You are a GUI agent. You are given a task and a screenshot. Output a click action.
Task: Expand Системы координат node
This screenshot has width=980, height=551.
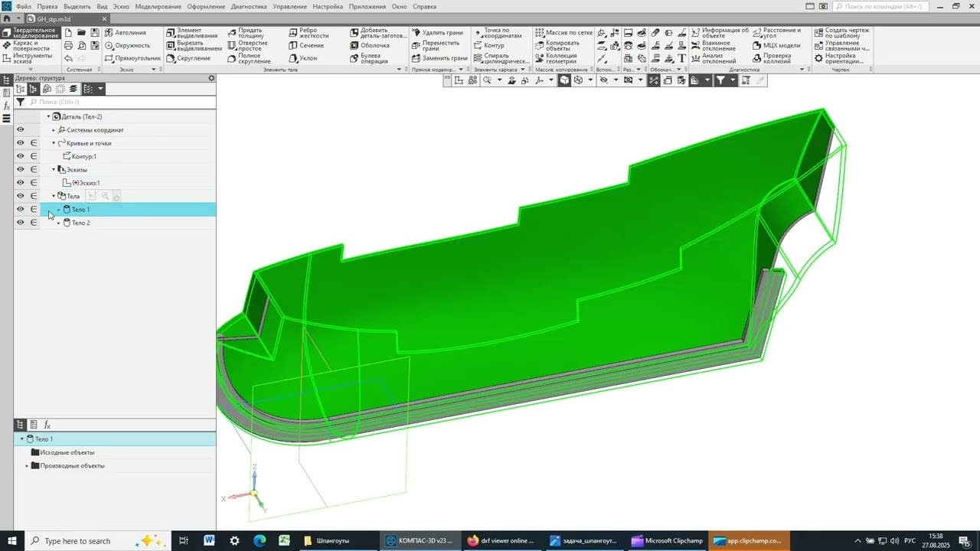pyautogui.click(x=54, y=130)
